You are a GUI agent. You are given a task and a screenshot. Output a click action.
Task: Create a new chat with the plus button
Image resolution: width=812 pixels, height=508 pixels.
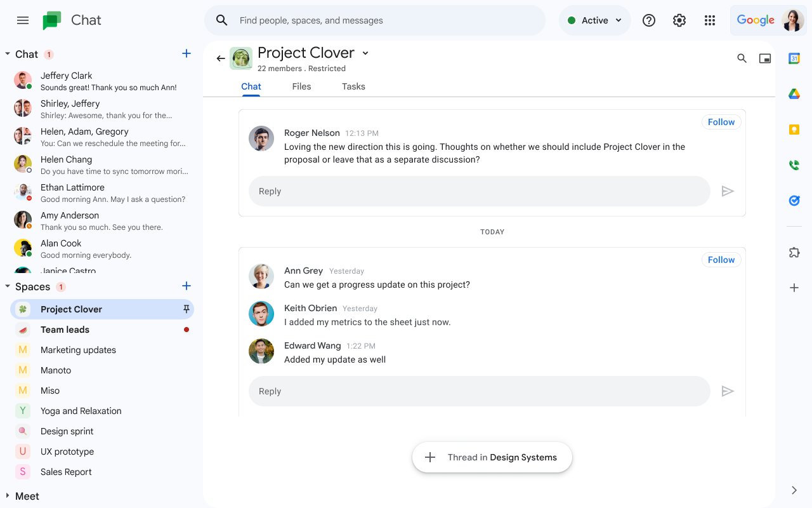tap(186, 53)
